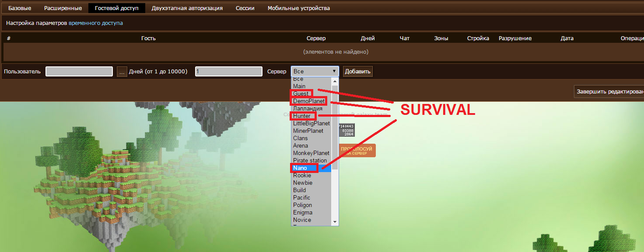Click the server list scrollbar thumb
Screen dimensions: 644x252
click(335, 127)
